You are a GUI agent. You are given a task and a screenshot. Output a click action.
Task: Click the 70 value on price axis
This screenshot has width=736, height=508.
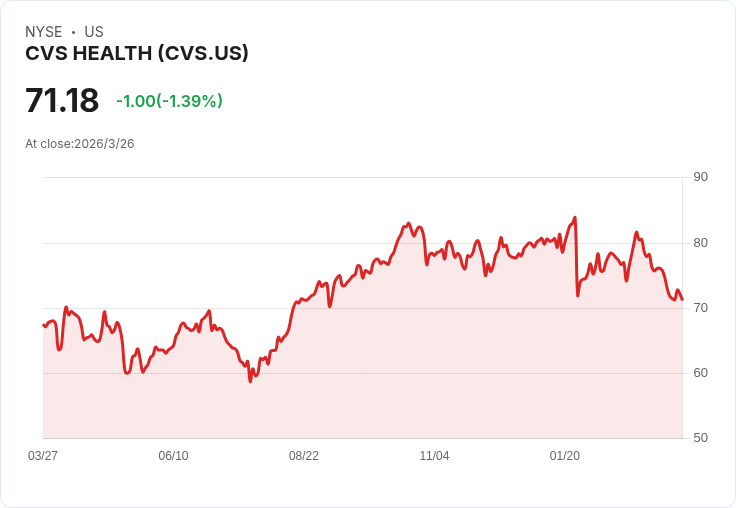701,308
